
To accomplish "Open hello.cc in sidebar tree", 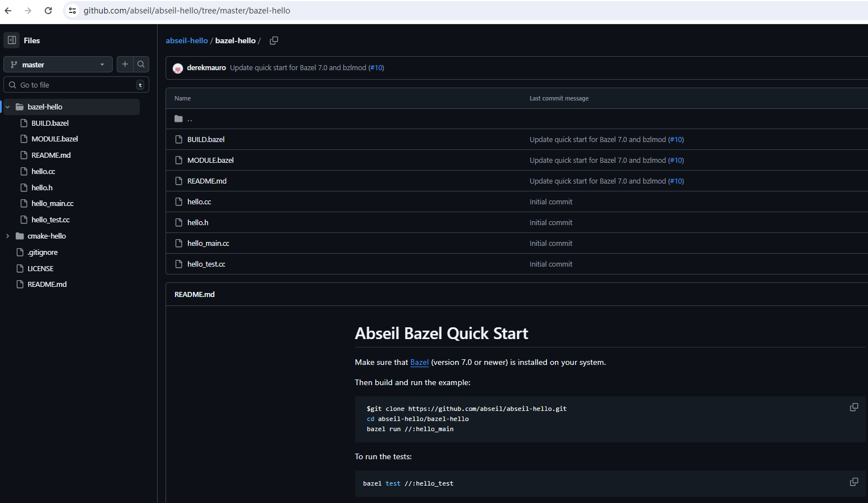I will click(43, 171).
